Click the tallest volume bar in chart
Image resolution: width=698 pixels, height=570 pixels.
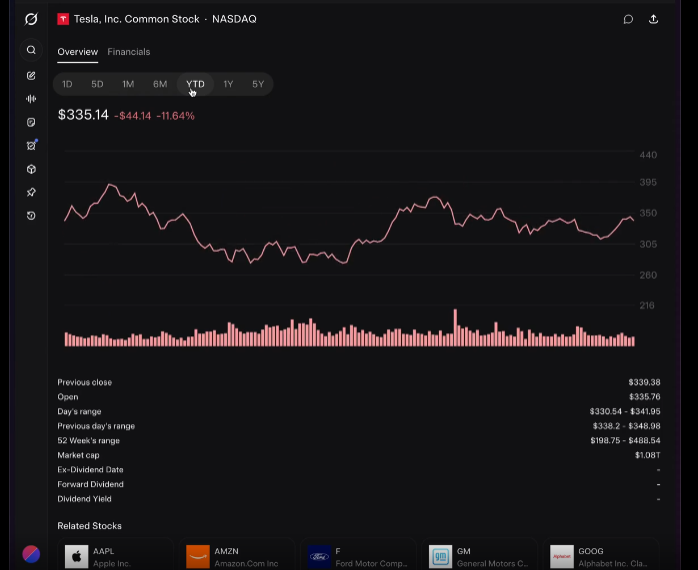click(x=455, y=327)
